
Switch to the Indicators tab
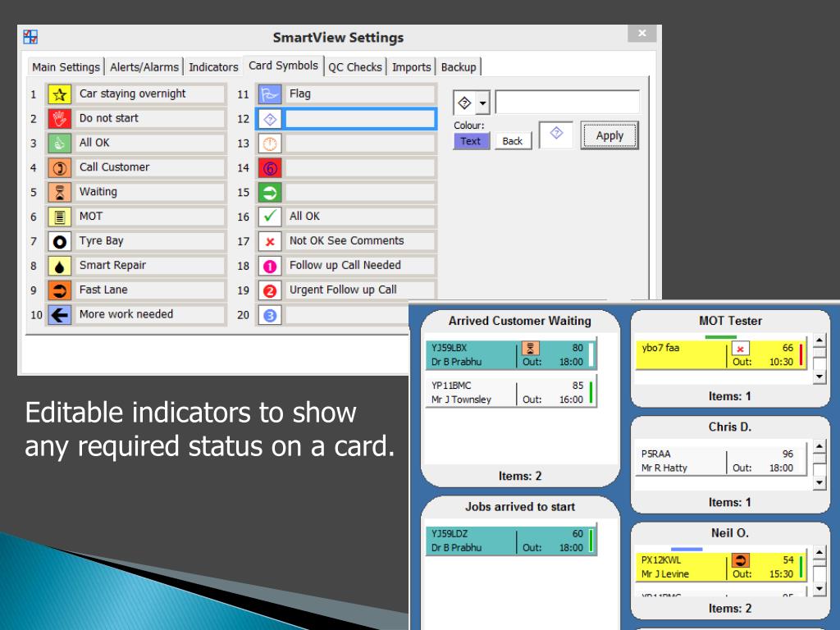[x=213, y=67]
